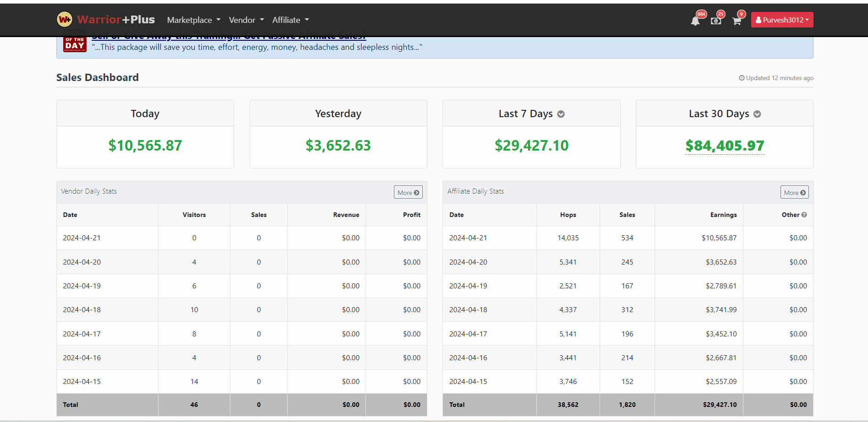Click affiliate earnings $10,565.87 for 2024-04-21
Viewport: 868px width, 422px height.
[719, 238]
